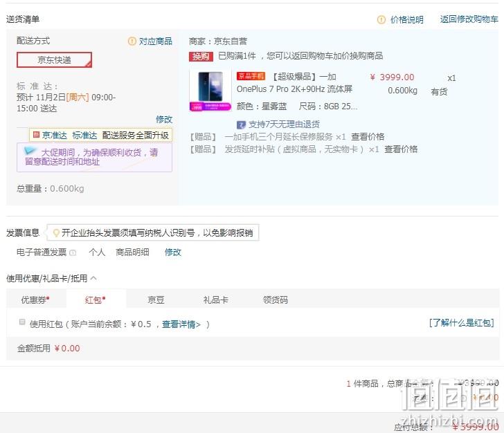This screenshot has height=433, width=504.
Task: Click 商家：京东自营 text
Action: [x=218, y=41]
